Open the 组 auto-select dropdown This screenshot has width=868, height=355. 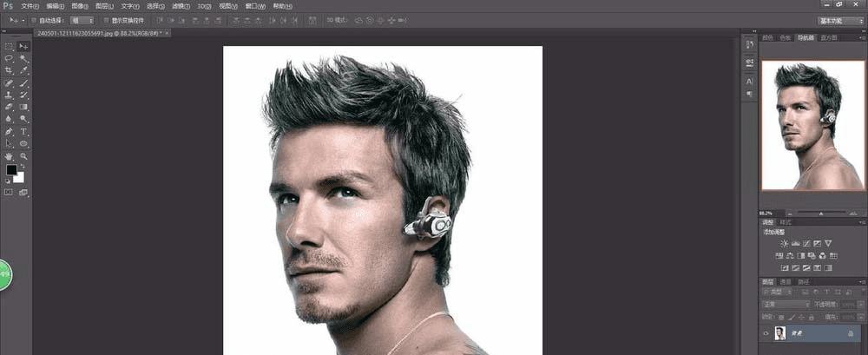tap(82, 21)
